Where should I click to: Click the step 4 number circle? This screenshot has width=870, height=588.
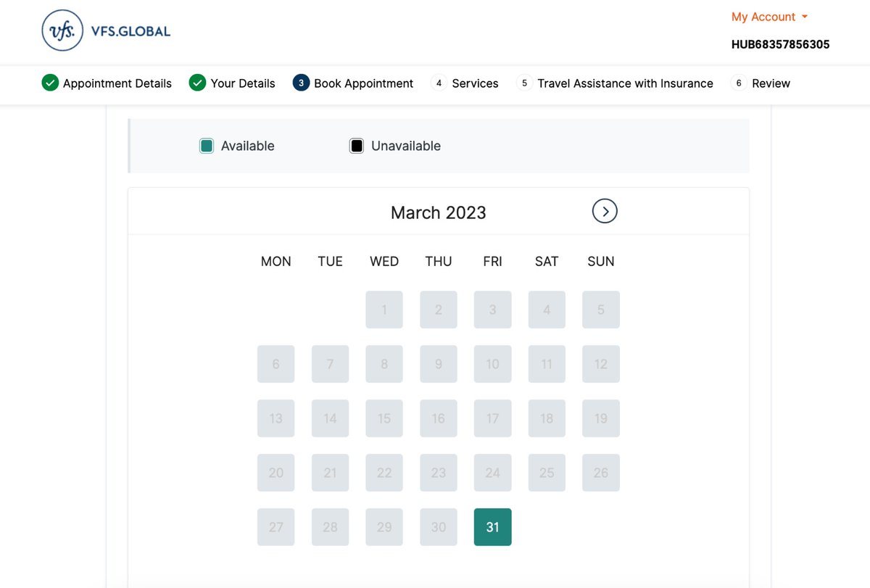click(438, 83)
